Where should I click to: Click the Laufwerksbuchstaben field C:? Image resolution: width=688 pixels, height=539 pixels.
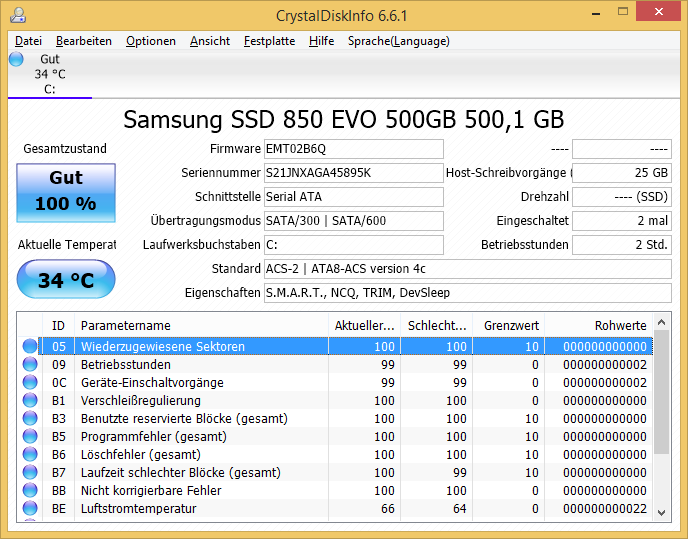354,244
